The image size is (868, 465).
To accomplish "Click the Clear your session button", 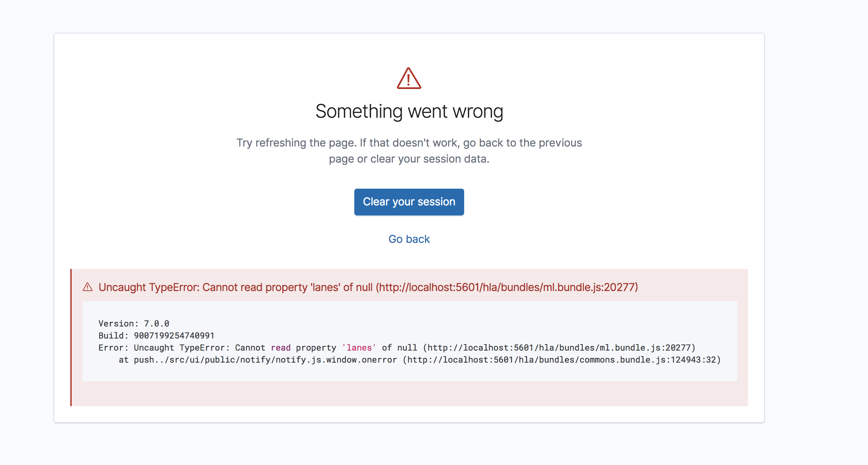I will (x=409, y=202).
